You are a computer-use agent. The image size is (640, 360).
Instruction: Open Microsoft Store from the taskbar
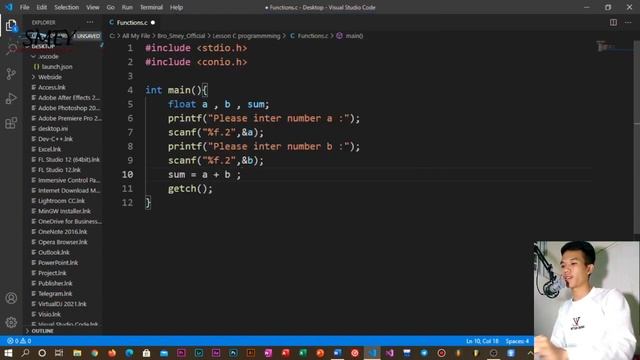tap(147, 353)
